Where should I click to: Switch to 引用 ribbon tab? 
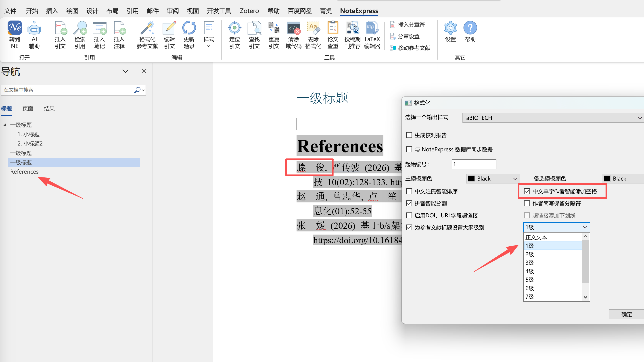[x=132, y=11]
